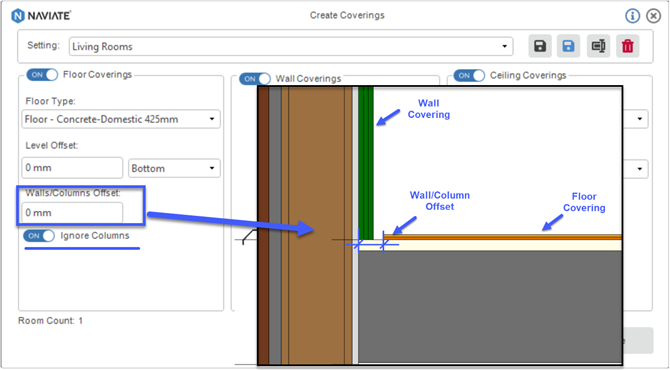The height and width of the screenshot is (370, 670).
Task: Open the Setting dropdown Living Rooms
Action: tap(291, 47)
